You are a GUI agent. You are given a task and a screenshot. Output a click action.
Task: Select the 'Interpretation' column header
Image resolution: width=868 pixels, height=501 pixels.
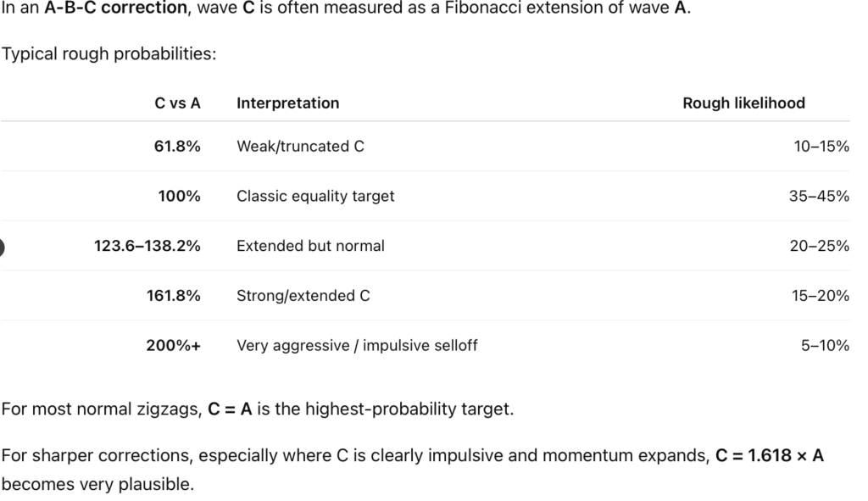click(288, 103)
